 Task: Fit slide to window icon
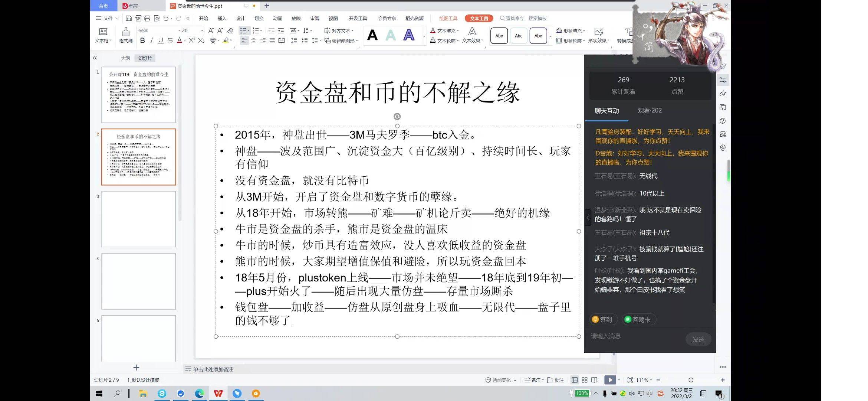click(x=630, y=380)
